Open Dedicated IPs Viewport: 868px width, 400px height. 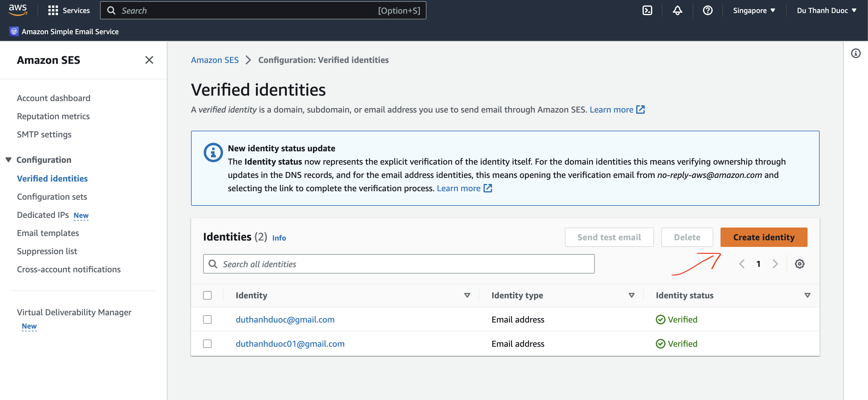point(43,215)
